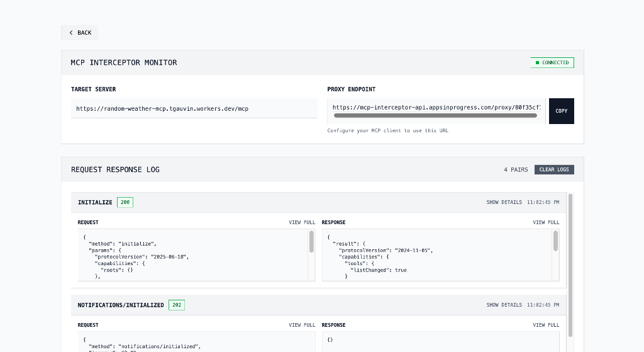View full Initialize request JSON

[x=302, y=222]
